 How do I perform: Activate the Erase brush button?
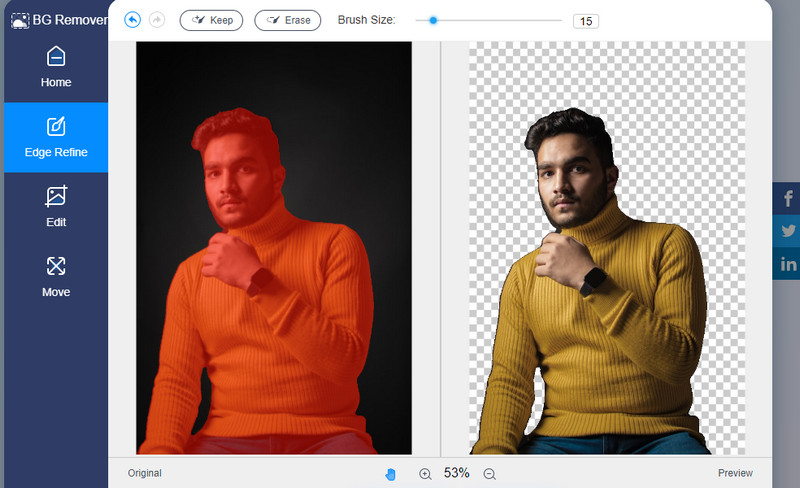pyautogui.click(x=288, y=20)
